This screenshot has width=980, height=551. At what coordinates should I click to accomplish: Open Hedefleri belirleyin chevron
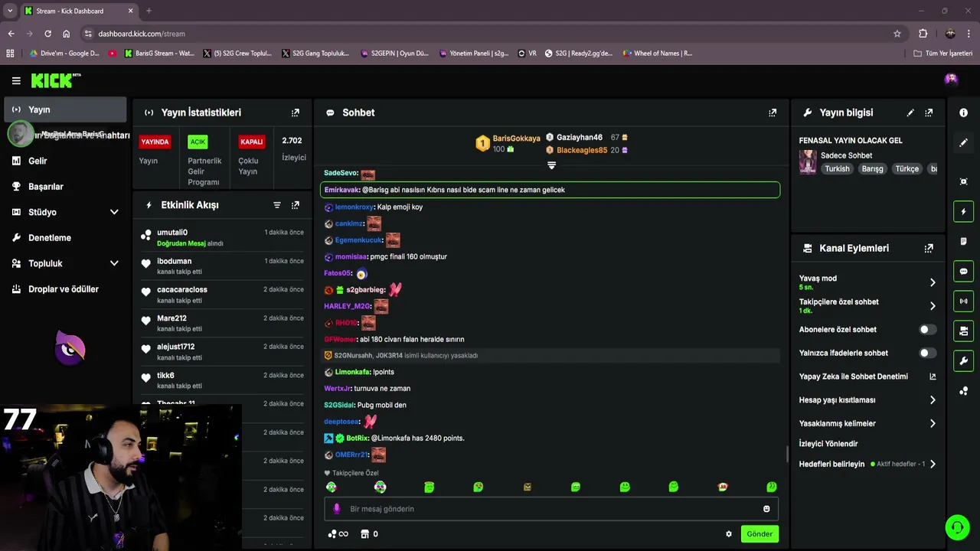[x=933, y=465]
